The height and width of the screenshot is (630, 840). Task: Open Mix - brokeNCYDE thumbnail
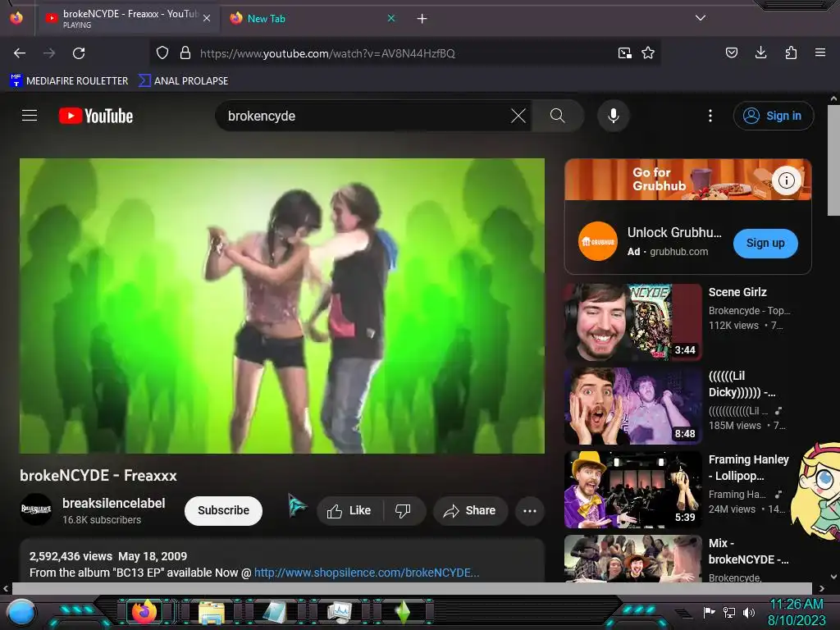point(632,558)
